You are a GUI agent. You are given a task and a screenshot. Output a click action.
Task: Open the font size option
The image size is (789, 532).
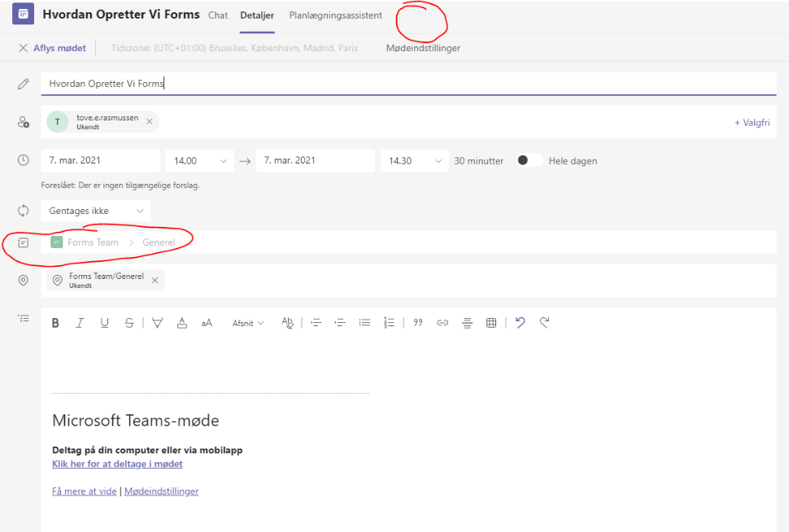[x=207, y=323]
